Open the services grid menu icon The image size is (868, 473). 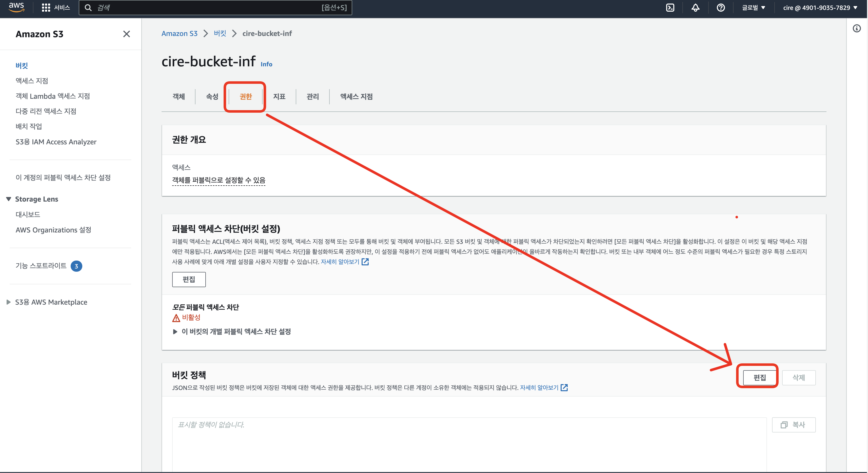[x=46, y=7]
